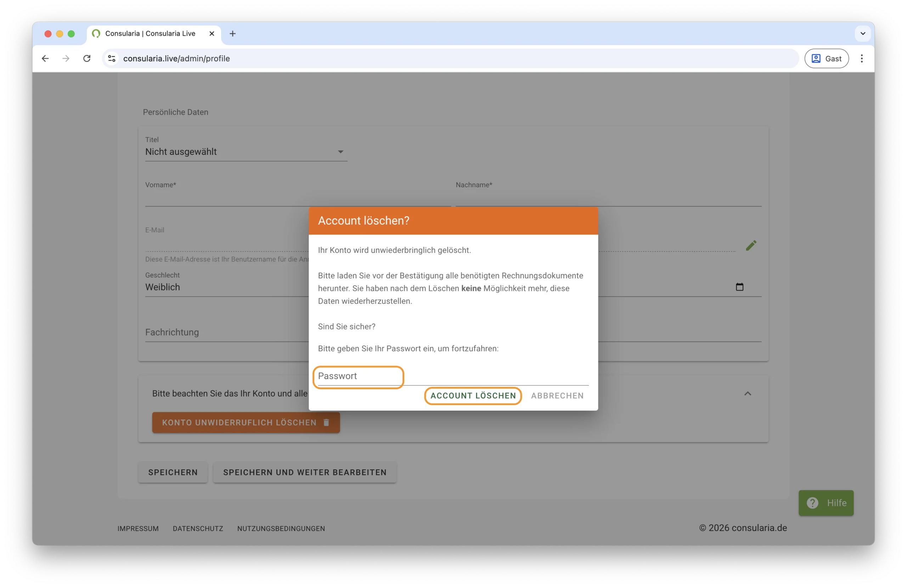Viewport: 907px width, 588px height.
Task: Click the green pencil edit email icon
Action: tap(750, 245)
